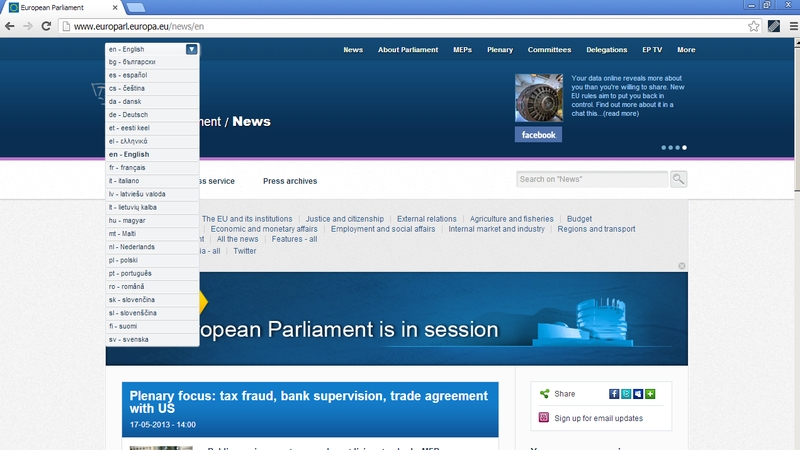Click the green Share icon
800x450 pixels.
point(544,394)
